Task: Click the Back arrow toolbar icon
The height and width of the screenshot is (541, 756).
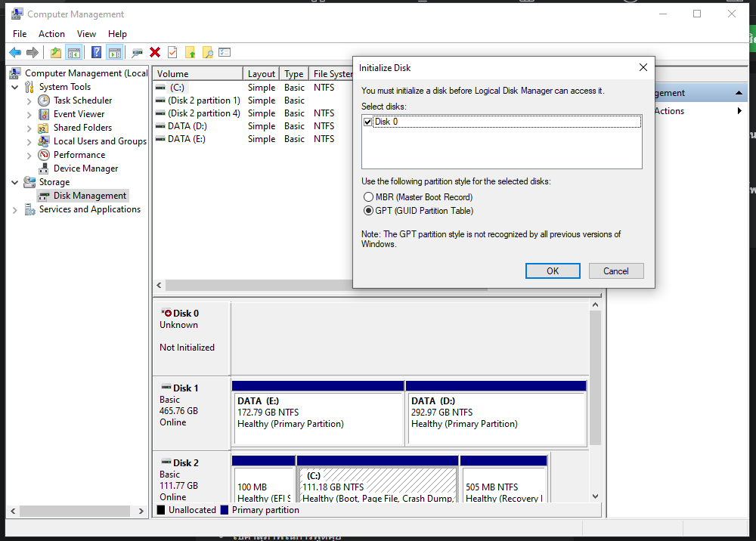Action: 15,52
